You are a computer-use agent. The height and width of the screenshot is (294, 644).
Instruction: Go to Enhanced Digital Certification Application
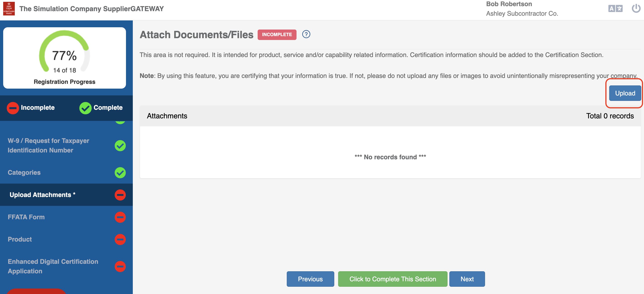pos(53,266)
